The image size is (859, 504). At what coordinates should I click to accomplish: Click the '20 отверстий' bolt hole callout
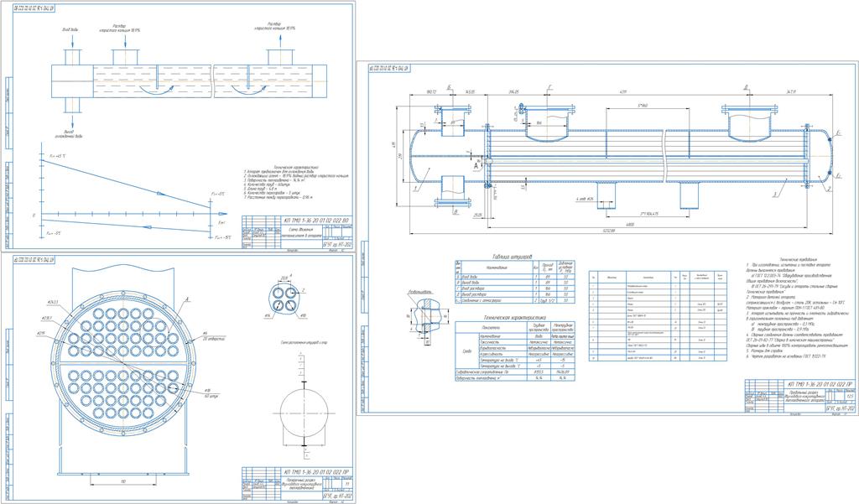pos(214,339)
